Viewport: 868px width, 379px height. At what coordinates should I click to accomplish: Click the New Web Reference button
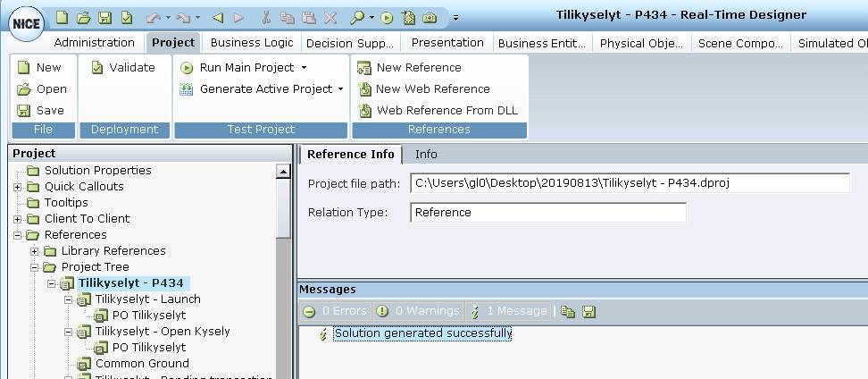[x=424, y=89]
